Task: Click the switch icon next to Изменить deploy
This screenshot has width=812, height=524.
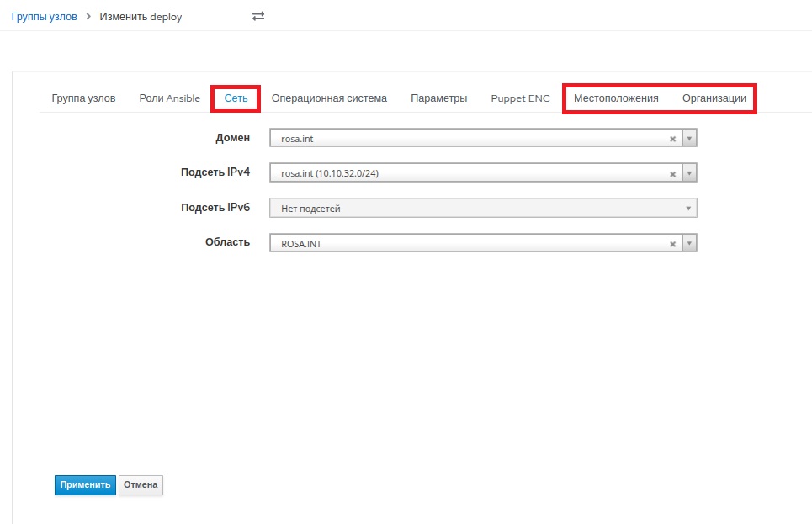Action: 258,17
